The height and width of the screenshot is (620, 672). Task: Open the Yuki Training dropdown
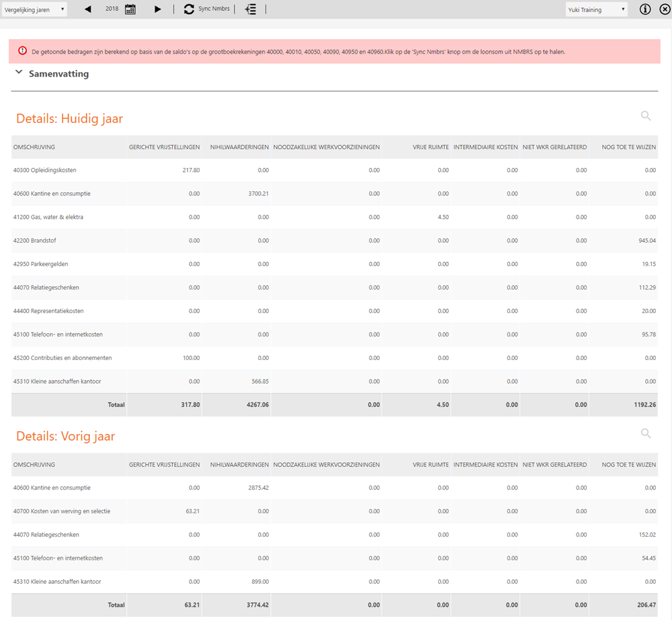point(597,9)
